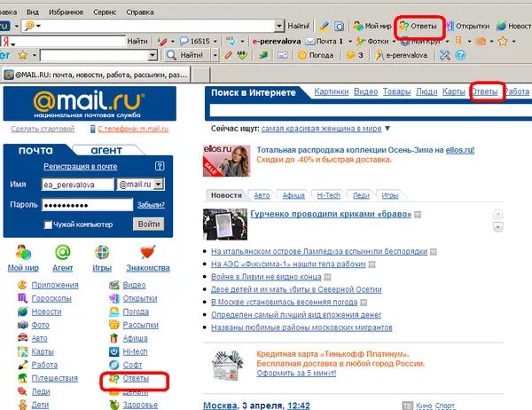Switch to the агент tab
532x410 pixels.
[106, 150]
